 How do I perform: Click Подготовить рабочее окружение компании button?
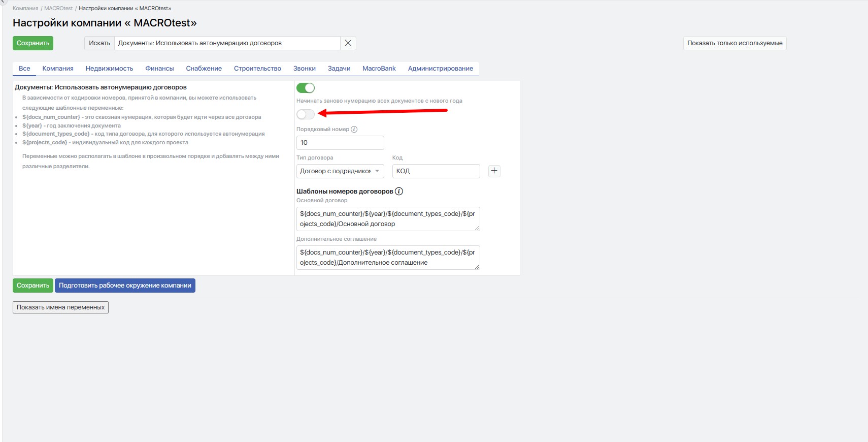[125, 286]
